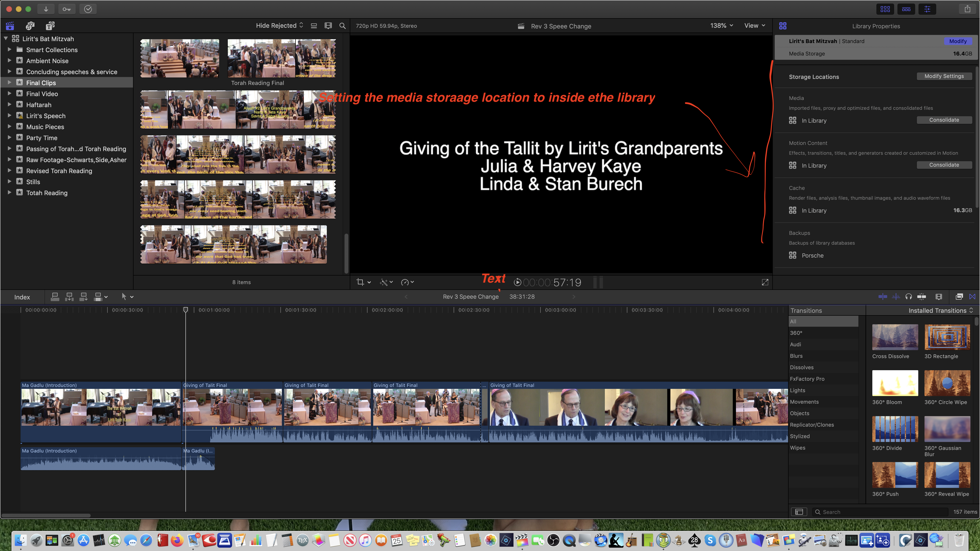This screenshot has height=551, width=980.
Task: Select Dissolves transitions category
Action: 802,367
